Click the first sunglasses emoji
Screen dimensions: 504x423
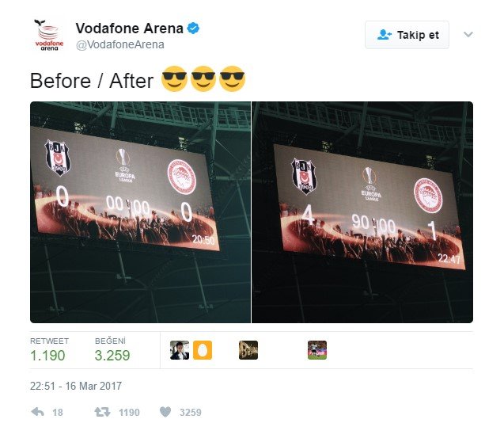coord(174,79)
